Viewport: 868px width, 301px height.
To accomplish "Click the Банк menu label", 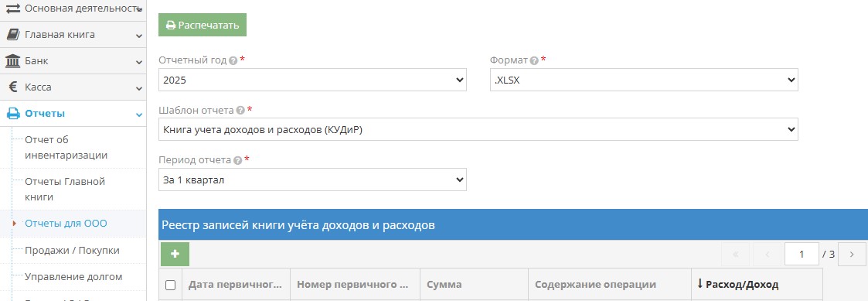I will (36, 61).
